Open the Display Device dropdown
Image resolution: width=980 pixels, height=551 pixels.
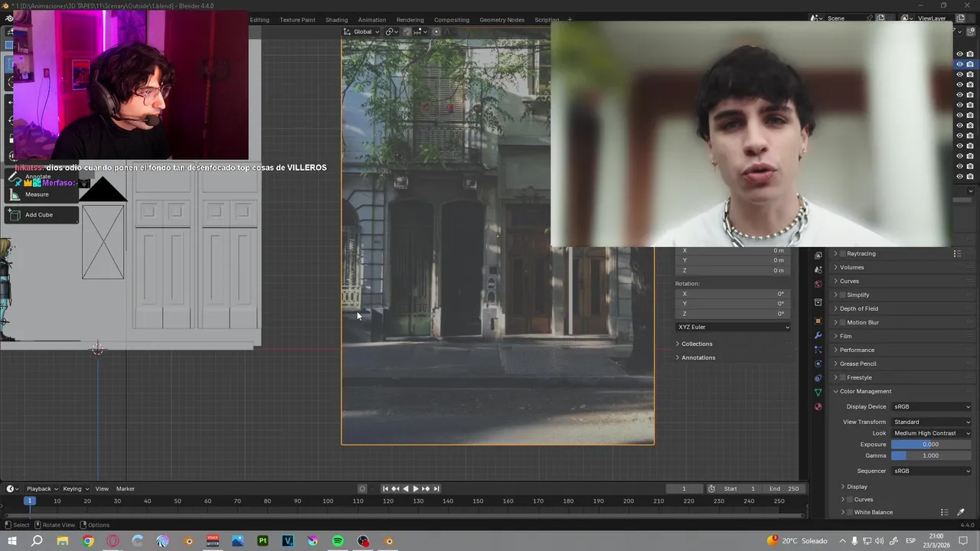click(932, 406)
